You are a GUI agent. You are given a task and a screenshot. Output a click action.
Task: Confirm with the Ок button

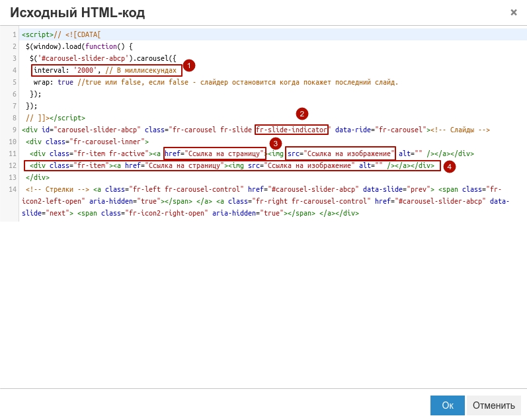tap(448, 405)
